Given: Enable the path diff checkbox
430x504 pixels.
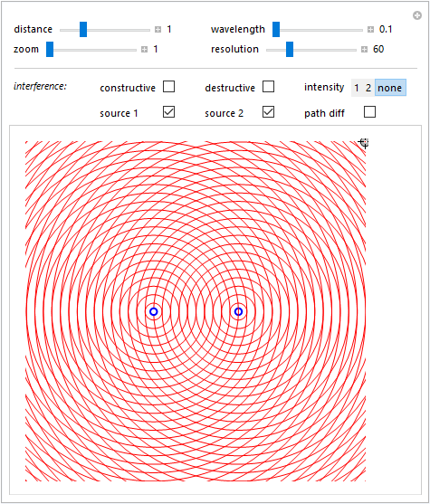Looking at the screenshot, I should tap(369, 112).
